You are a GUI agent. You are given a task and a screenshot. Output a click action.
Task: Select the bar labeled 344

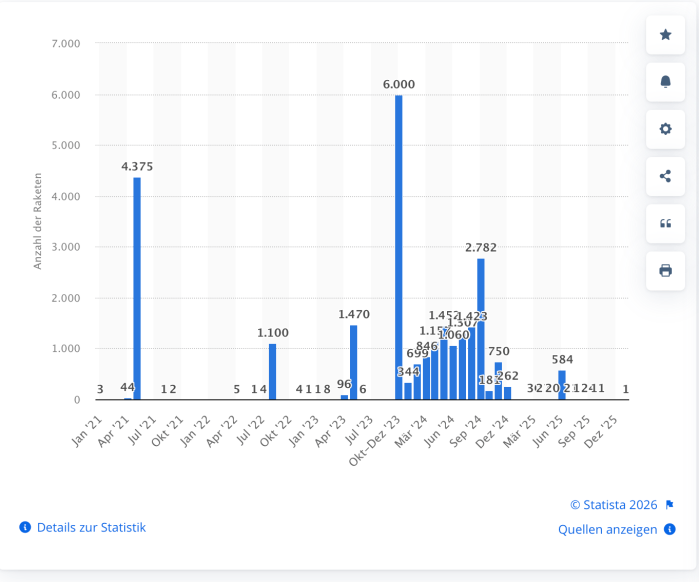pyautogui.click(x=408, y=391)
